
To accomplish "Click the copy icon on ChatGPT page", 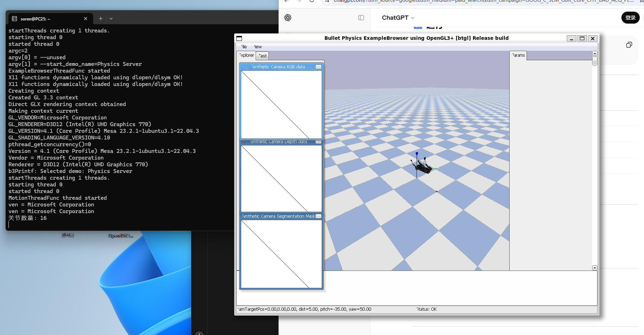I will pyautogui.click(x=629, y=45).
